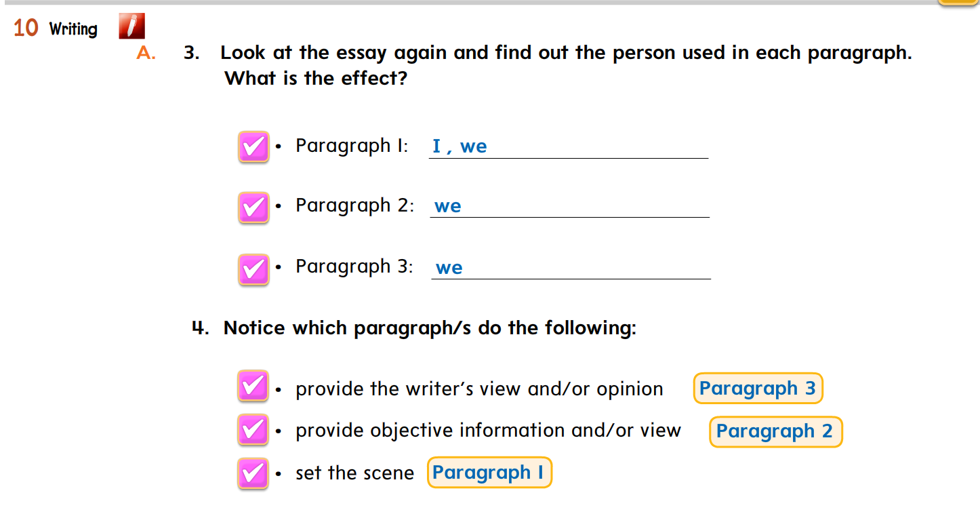Click the Paragraph 2 answer line 'we'
Image resolution: width=980 pixels, height=512 pixels.
coord(570,207)
